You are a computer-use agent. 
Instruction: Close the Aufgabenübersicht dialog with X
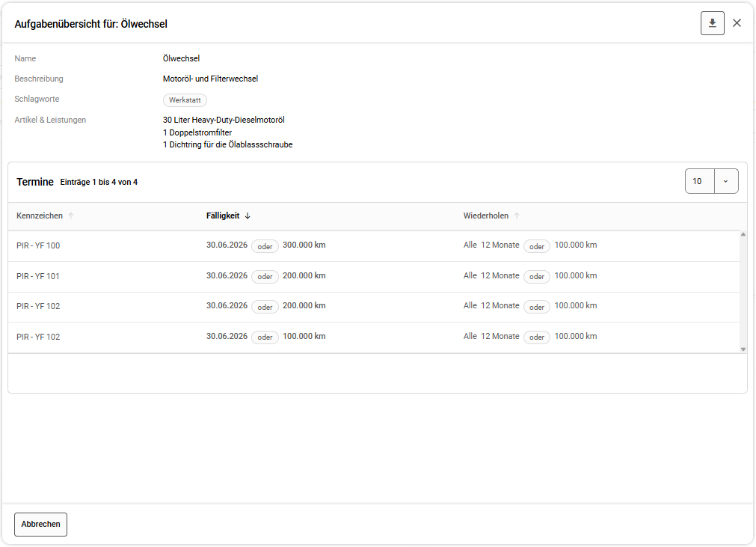[x=737, y=23]
